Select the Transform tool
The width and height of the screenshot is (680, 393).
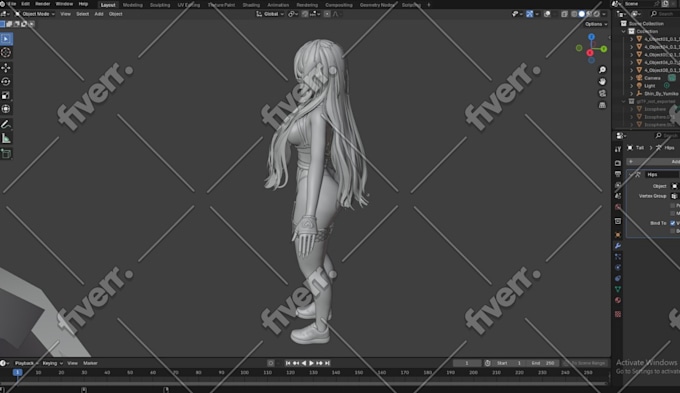(6, 109)
